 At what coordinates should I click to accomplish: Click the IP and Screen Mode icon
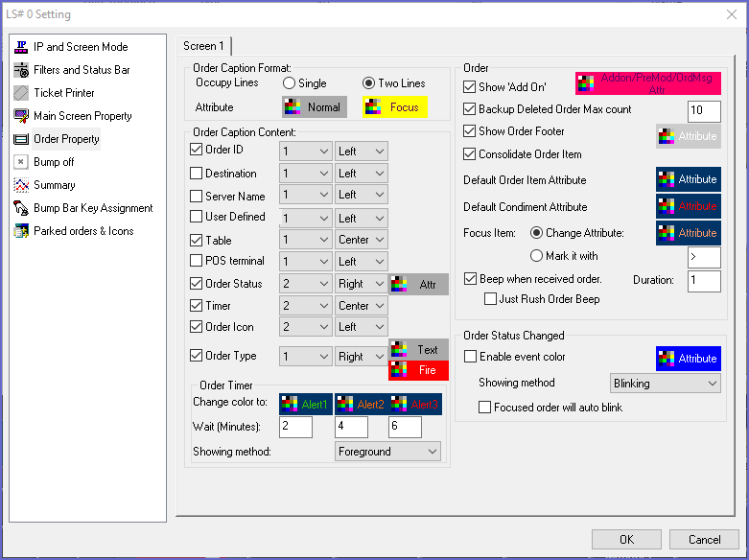pyautogui.click(x=21, y=47)
